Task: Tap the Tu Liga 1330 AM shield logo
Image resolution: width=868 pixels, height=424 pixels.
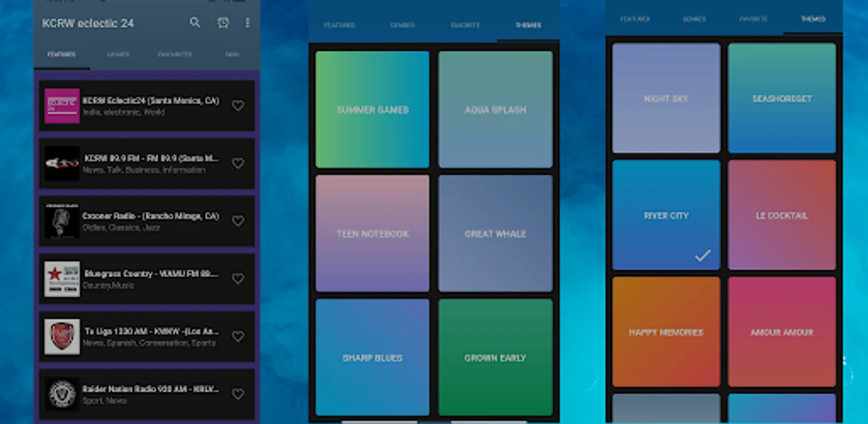Action: tap(62, 336)
